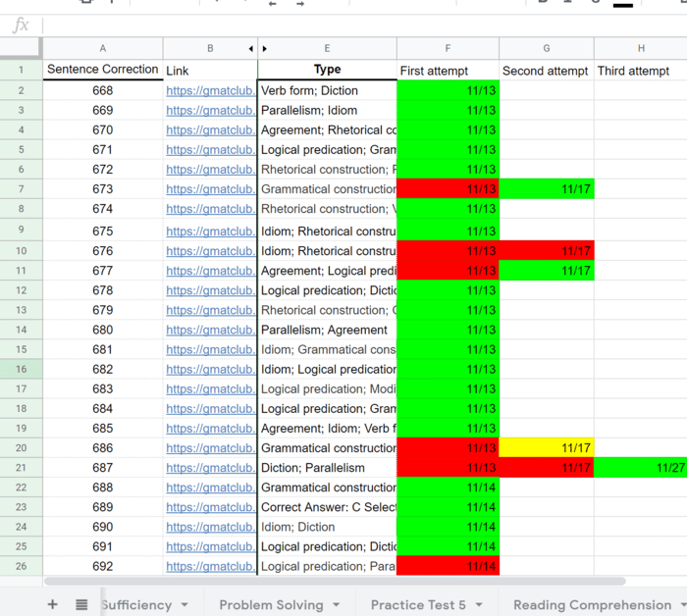Open the gmatclub link for question 668

pos(210,91)
